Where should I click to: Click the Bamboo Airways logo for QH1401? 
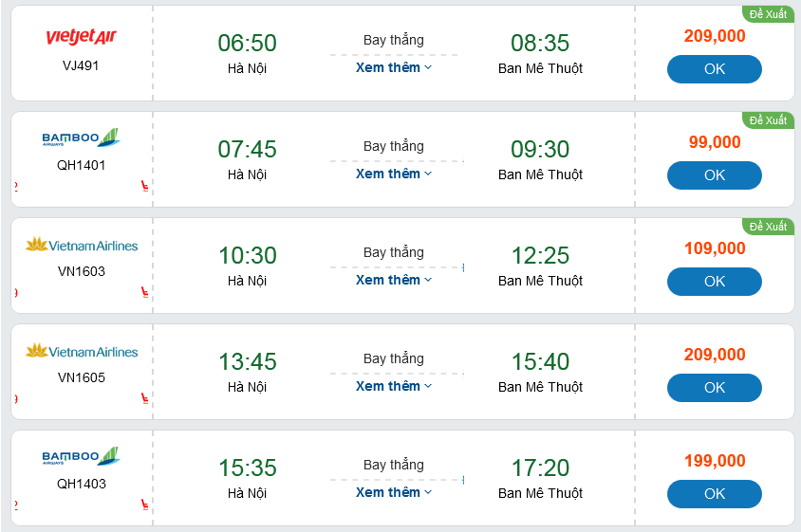[81, 138]
